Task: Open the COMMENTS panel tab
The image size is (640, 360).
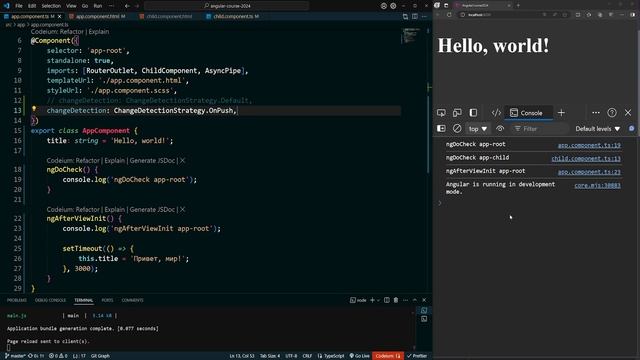Action: (132, 300)
